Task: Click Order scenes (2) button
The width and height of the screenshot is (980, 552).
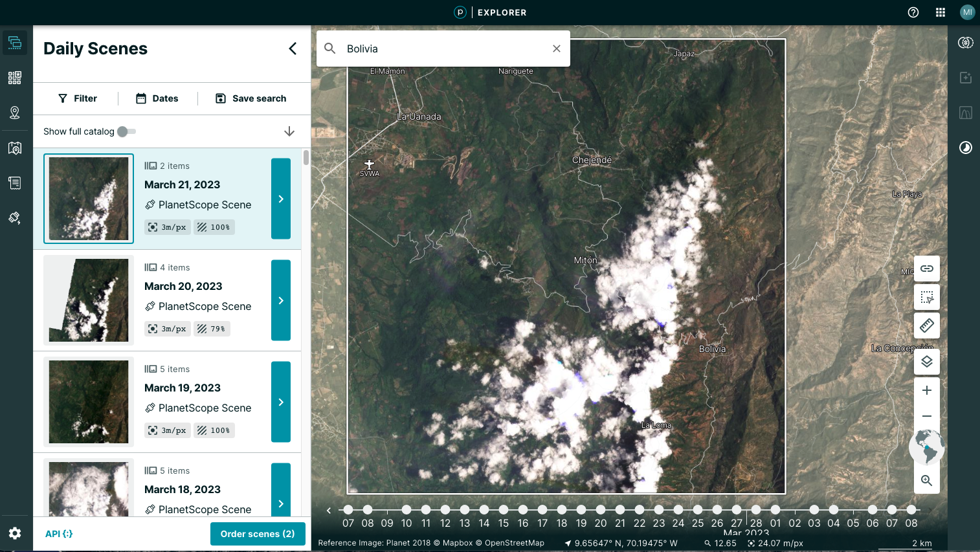Action: point(257,534)
